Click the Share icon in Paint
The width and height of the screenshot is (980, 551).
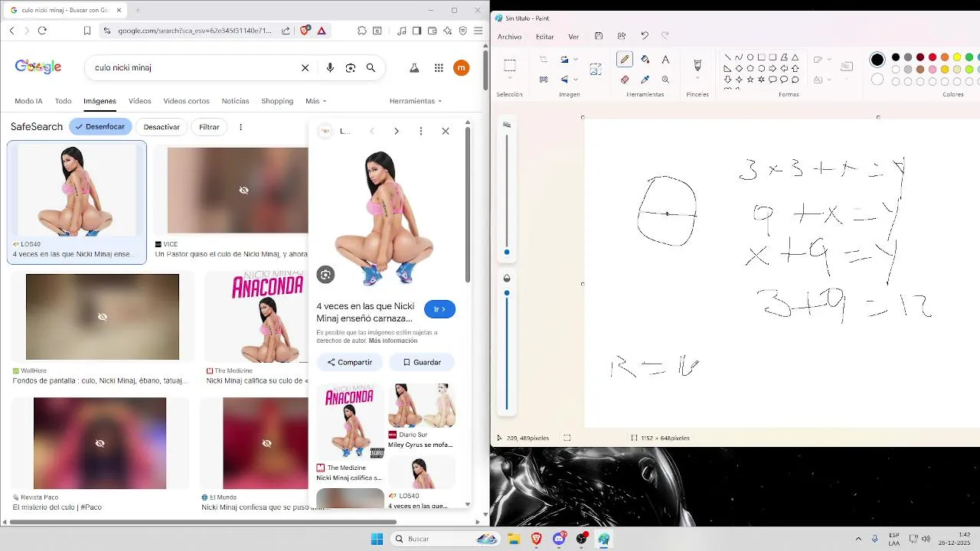click(622, 36)
